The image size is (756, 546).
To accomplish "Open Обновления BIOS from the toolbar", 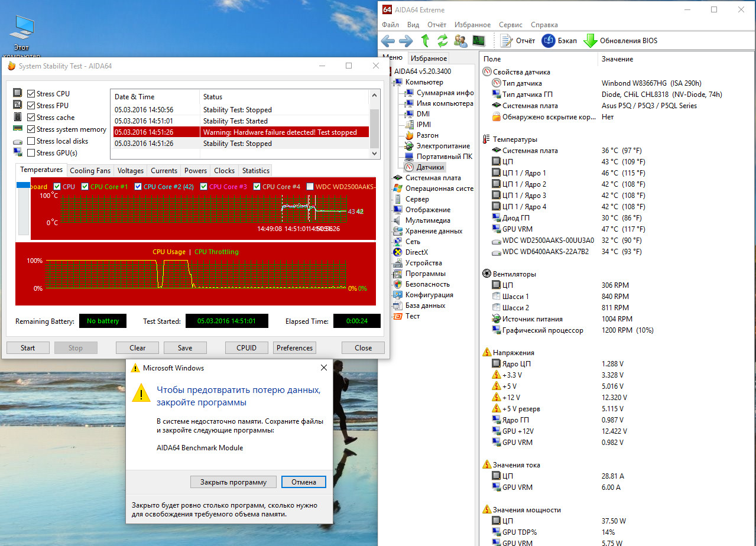I will (x=620, y=41).
